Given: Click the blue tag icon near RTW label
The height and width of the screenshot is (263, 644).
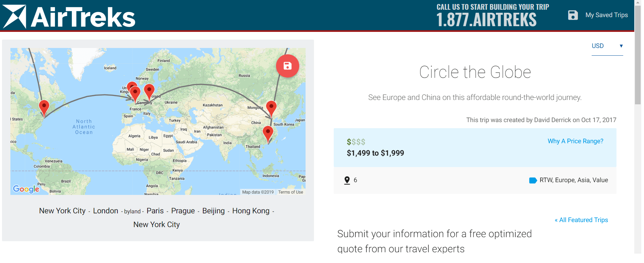Looking at the screenshot, I should [x=533, y=180].
